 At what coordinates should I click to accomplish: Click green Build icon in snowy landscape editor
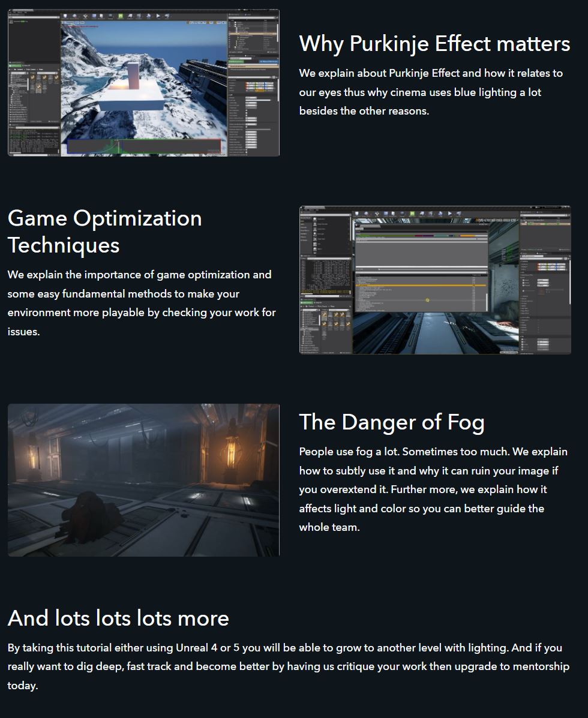tap(121, 16)
